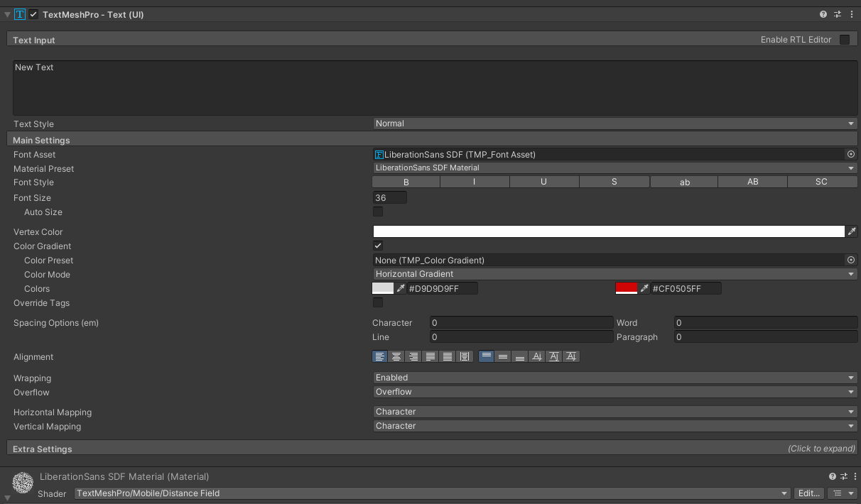Enable Override Tags checkbox

click(378, 302)
